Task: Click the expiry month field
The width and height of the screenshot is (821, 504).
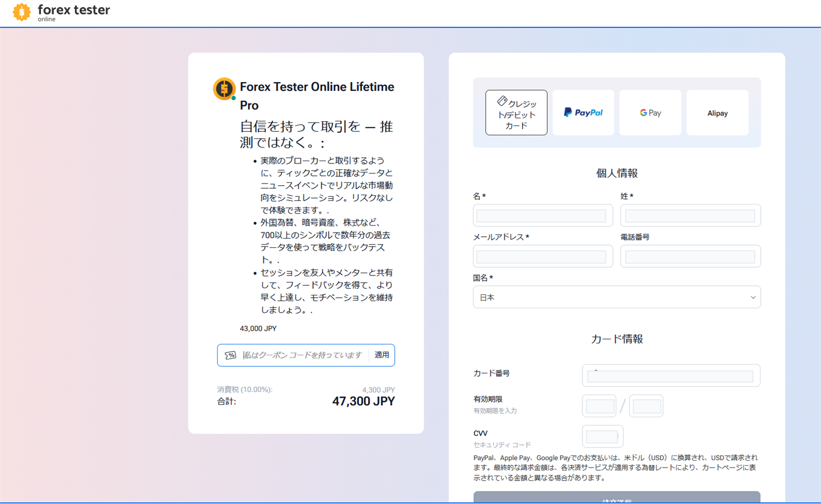Action: point(600,406)
